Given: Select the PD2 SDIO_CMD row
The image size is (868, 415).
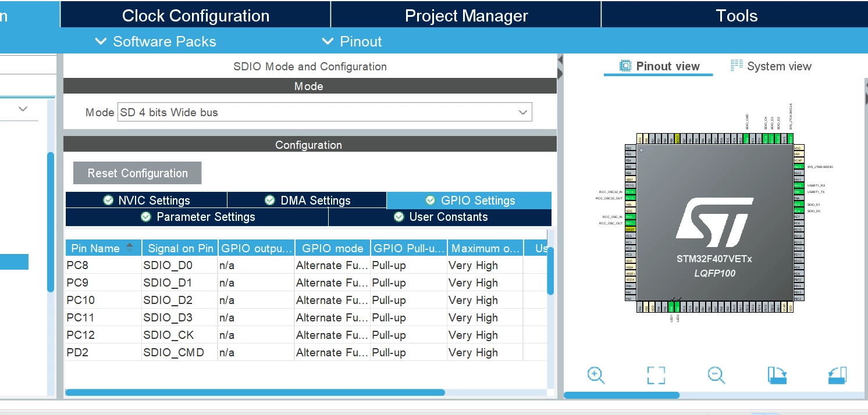Looking at the screenshot, I should (x=306, y=352).
